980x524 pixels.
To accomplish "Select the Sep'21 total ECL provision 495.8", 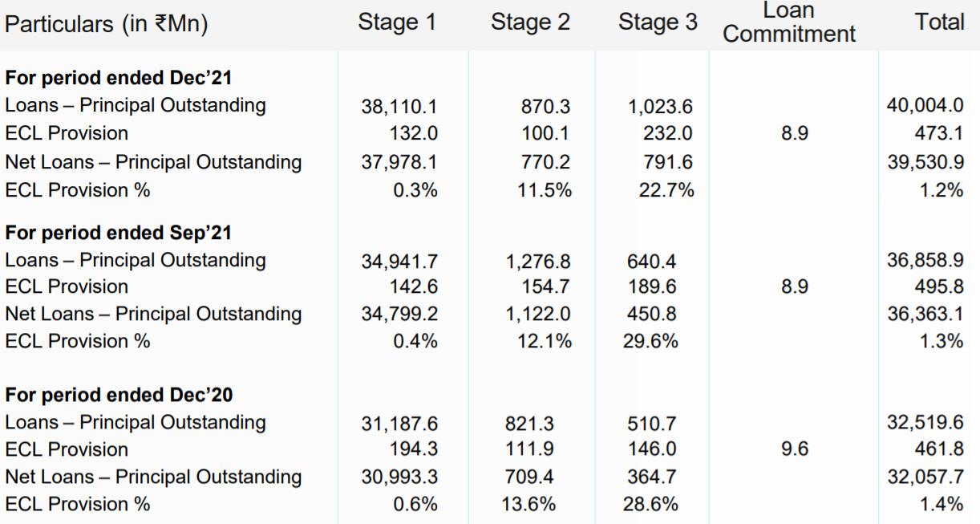I will (x=939, y=287).
